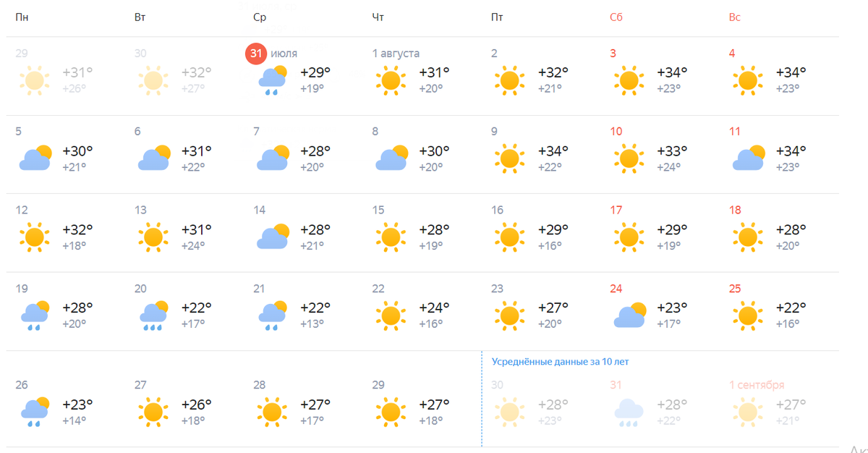Open the rainy icon for August 20
This screenshot has height=453, width=868.
pyautogui.click(x=153, y=316)
